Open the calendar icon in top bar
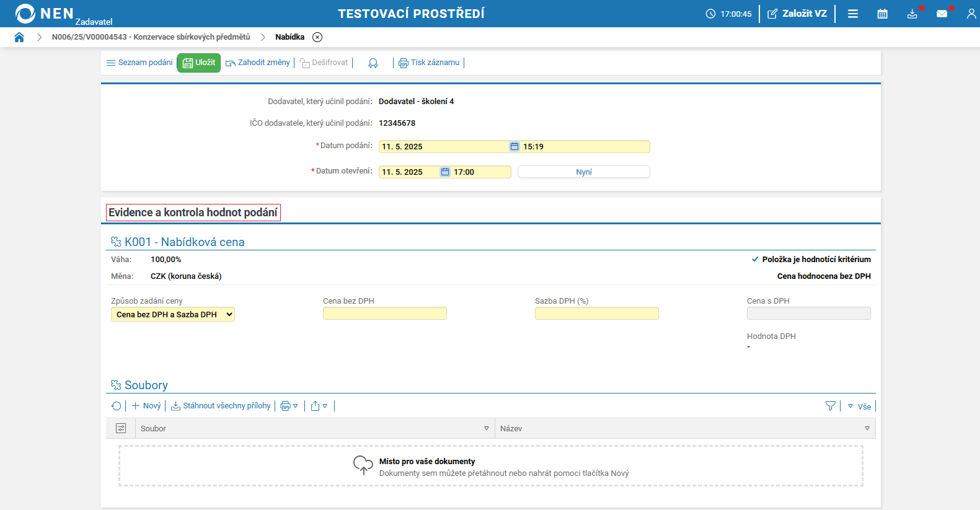Screen dimensions: 980x510 click(882, 14)
